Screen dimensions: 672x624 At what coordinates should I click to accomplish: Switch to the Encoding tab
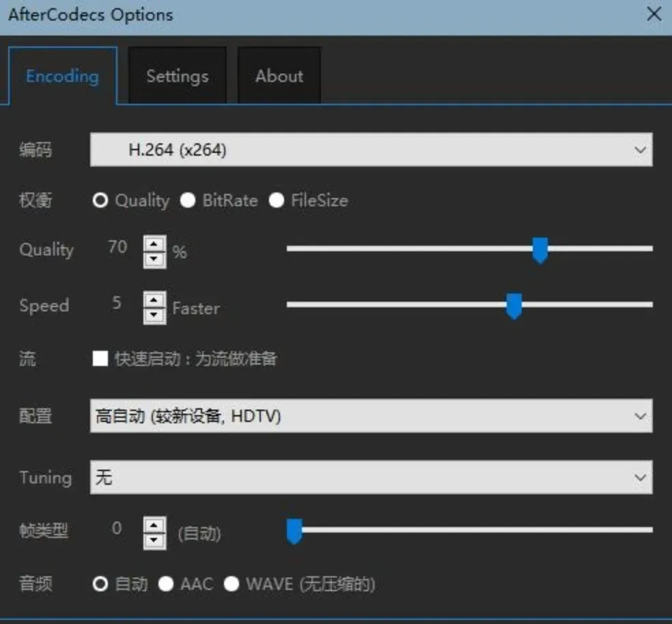tap(63, 75)
